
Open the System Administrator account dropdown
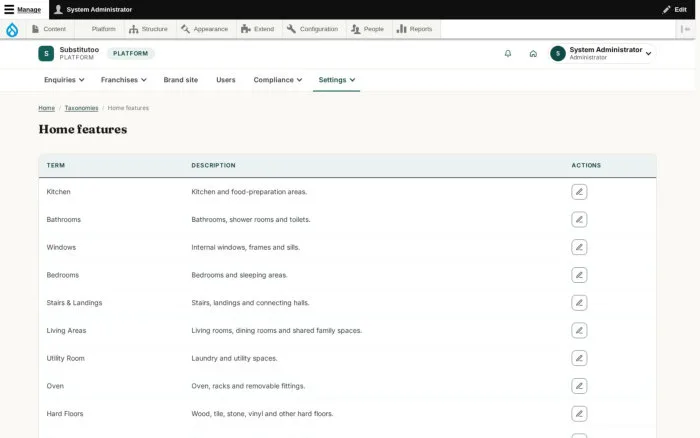(x=602, y=54)
